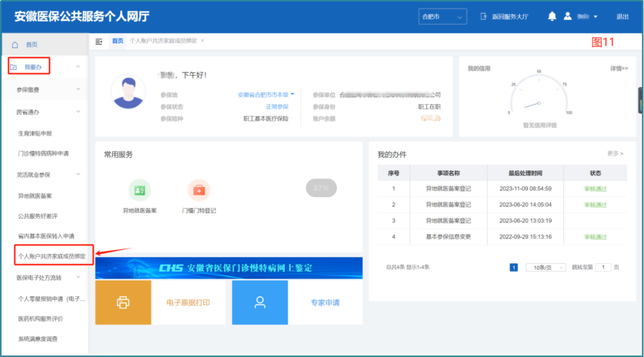Open the 安徽省合肥市市本级 参保地 dropdown

pyautogui.click(x=266, y=94)
